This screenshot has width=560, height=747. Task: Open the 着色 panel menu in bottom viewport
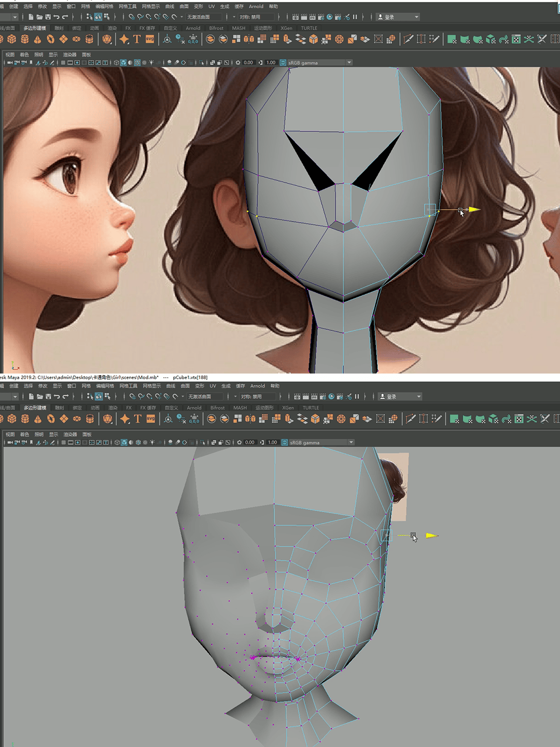[x=24, y=434]
